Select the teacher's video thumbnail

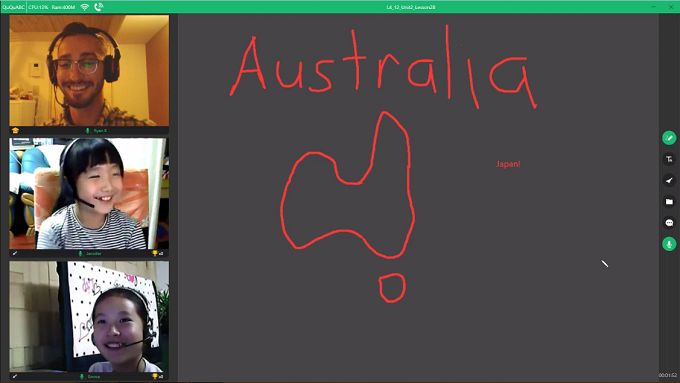(89, 71)
